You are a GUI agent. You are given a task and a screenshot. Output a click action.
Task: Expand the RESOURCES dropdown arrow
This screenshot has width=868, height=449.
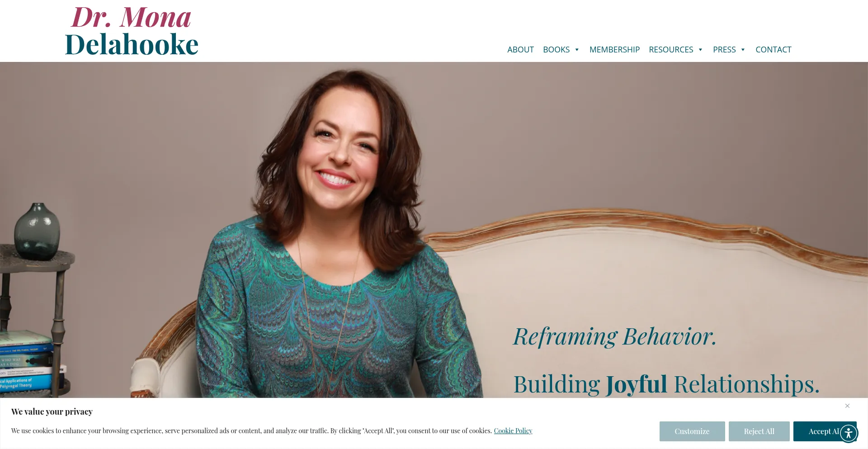pyautogui.click(x=700, y=50)
